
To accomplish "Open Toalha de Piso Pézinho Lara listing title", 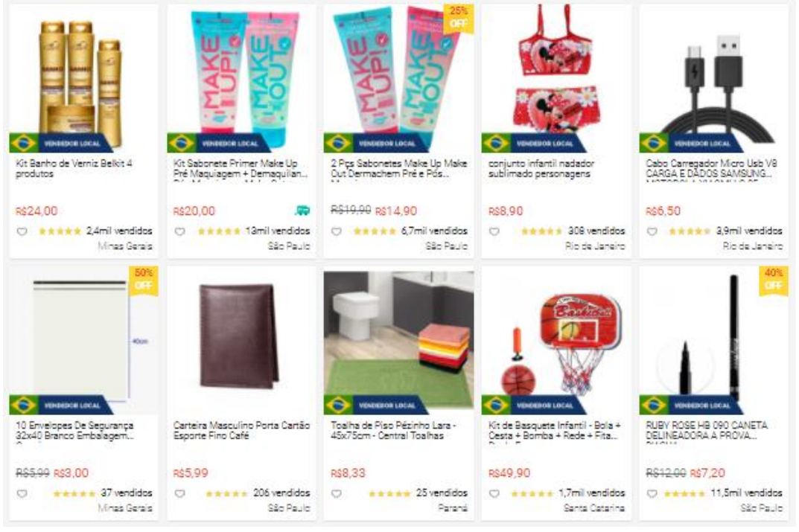I will 393,430.
